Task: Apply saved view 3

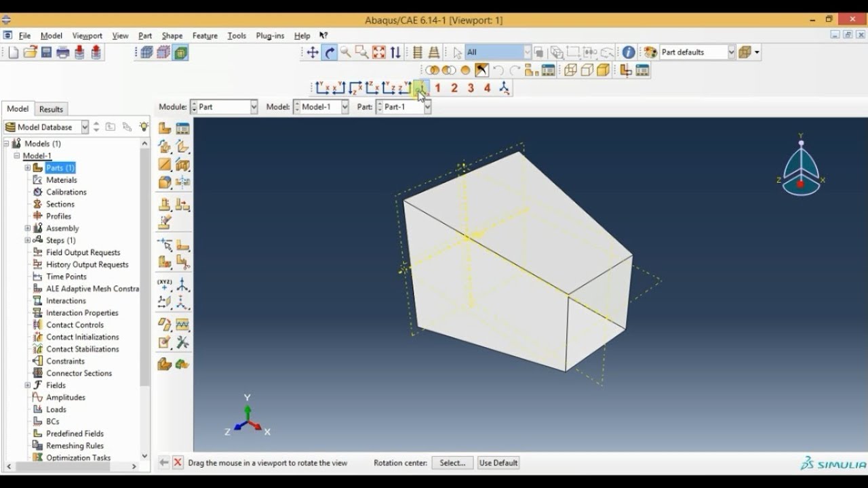Action: (471, 88)
